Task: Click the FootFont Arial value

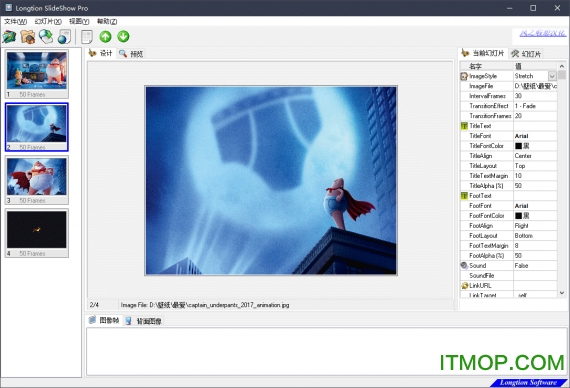Action: pos(535,206)
